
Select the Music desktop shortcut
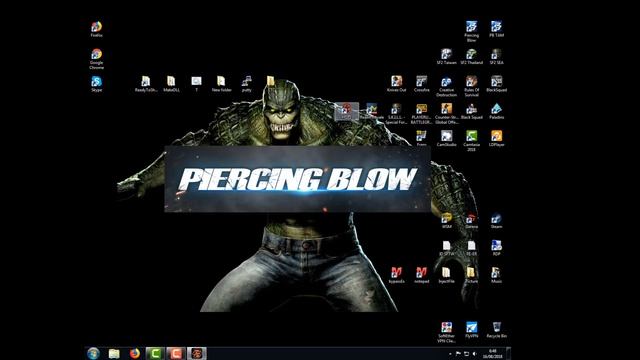tap(496, 275)
